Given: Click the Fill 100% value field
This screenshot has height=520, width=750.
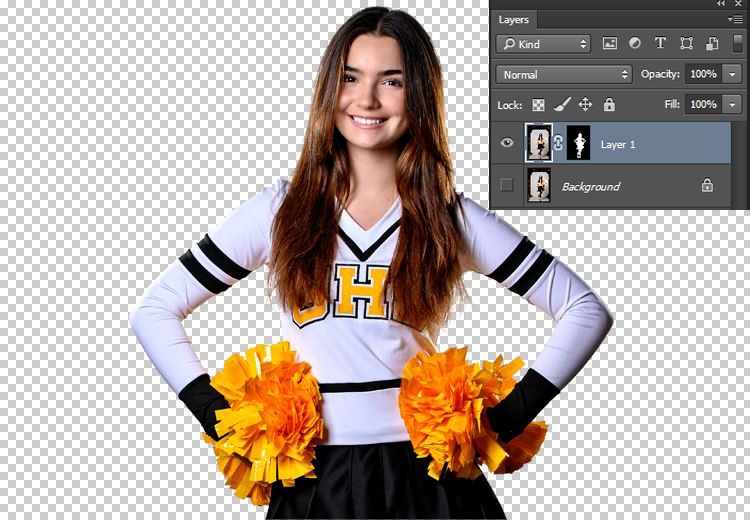Looking at the screenshot, I should pyautogui.click(x=703, y=104).
